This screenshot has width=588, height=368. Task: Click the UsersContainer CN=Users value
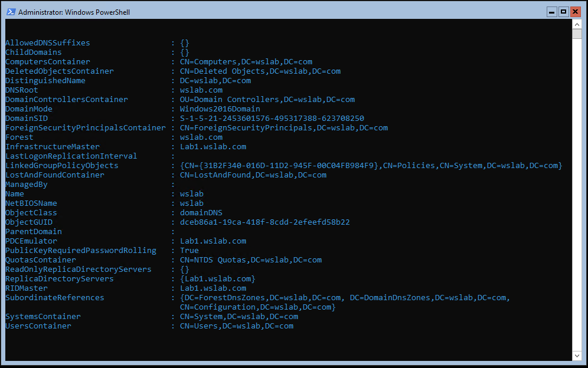tap(237, 326)
